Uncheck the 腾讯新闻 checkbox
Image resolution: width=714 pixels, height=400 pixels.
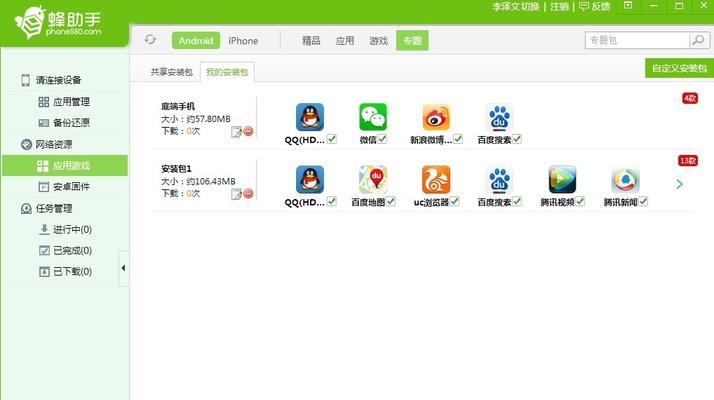(x=644, y=201)
